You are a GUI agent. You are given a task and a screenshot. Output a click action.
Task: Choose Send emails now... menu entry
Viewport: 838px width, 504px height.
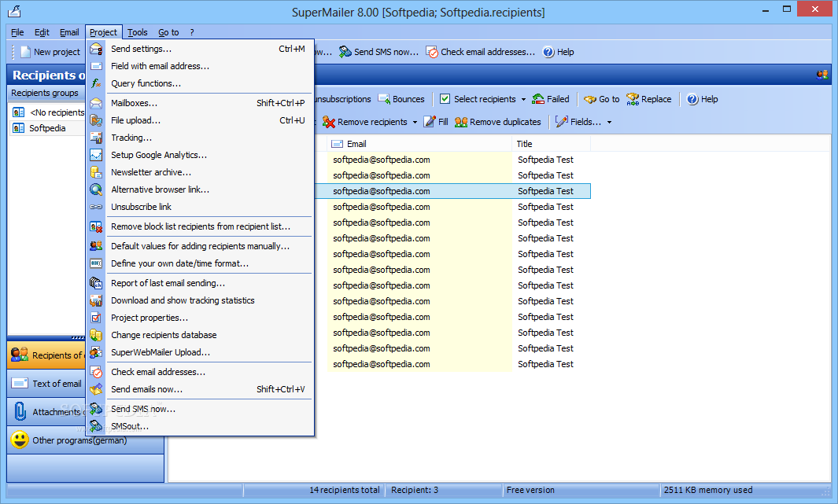pyautogui.click(x=200, y=389)
